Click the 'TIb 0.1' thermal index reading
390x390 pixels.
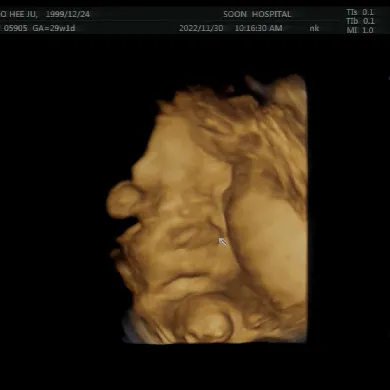tap(360, 21)
